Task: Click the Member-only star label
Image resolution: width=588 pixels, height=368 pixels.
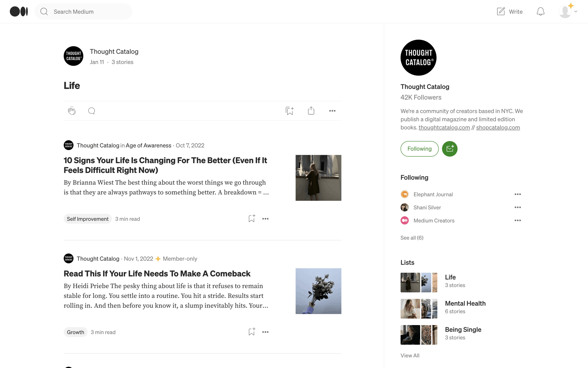Action: click(x=176, y=259)
